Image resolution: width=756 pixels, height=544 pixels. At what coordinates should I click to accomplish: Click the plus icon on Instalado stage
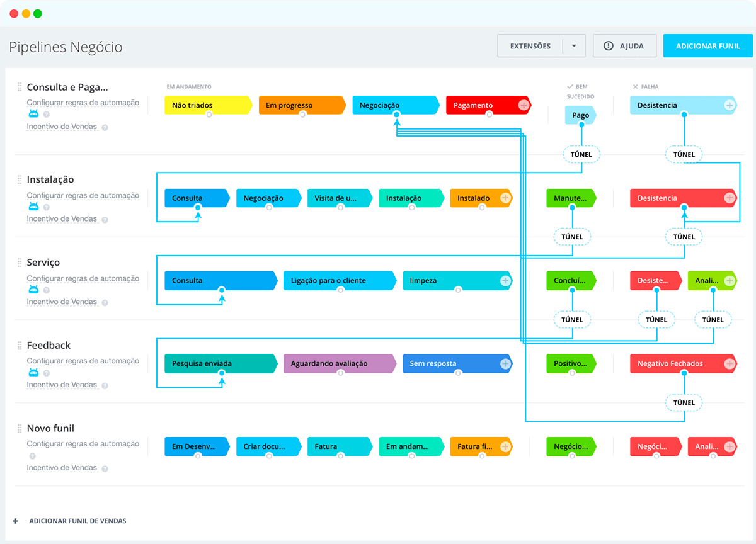tap(505, 198)
